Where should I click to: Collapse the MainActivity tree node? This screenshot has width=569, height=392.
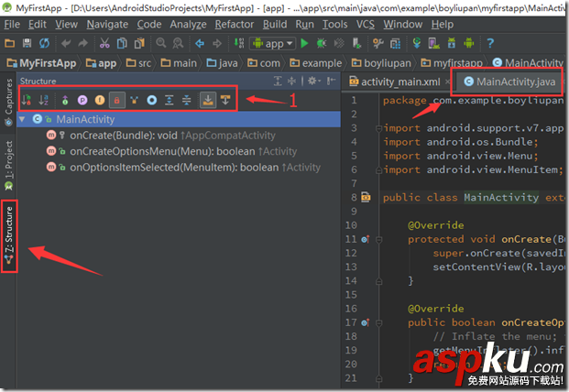pos(22,119)
